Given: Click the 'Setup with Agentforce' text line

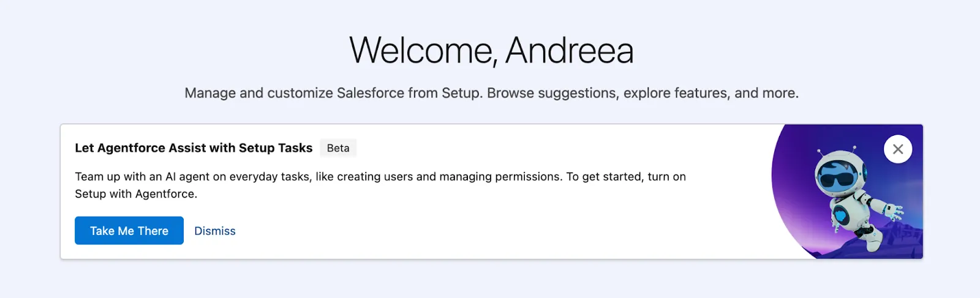Looking at the screenshot, I should click(x=136, y=194).
